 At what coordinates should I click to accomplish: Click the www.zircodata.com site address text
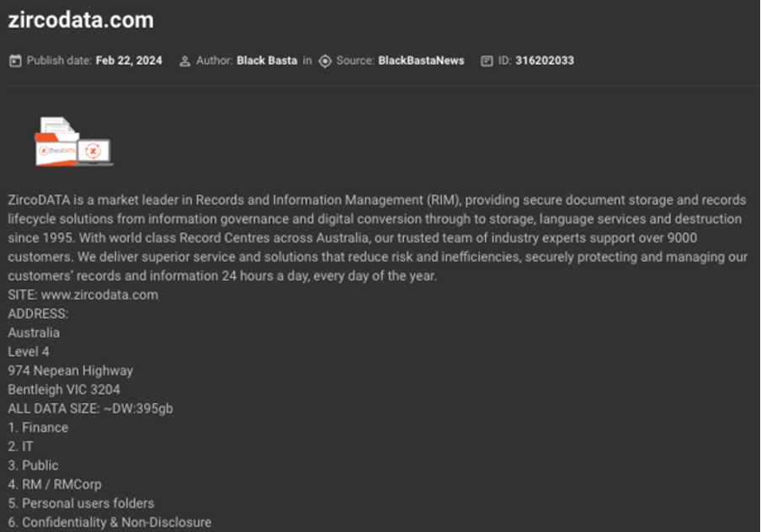[x=99, y=295]
